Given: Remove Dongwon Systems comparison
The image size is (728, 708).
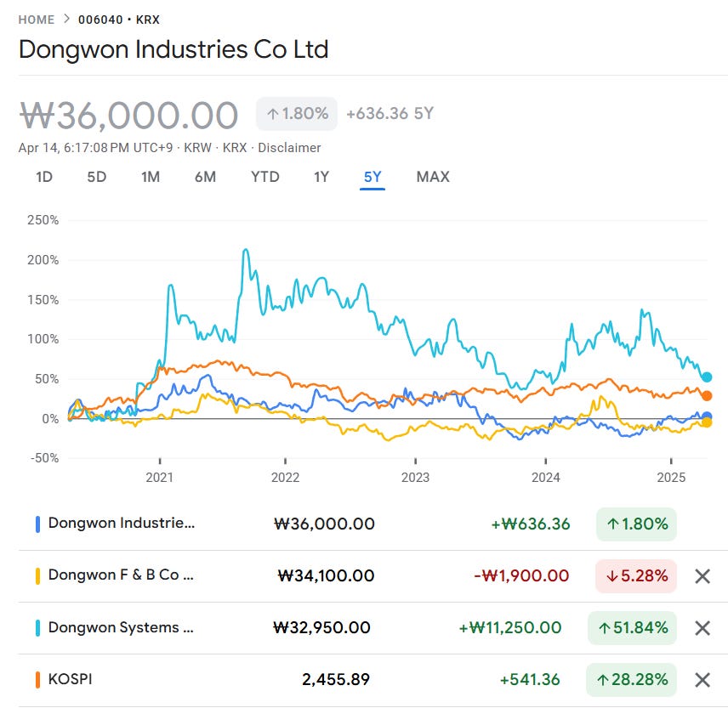Looking at the screenshot, I should point(702,628).
